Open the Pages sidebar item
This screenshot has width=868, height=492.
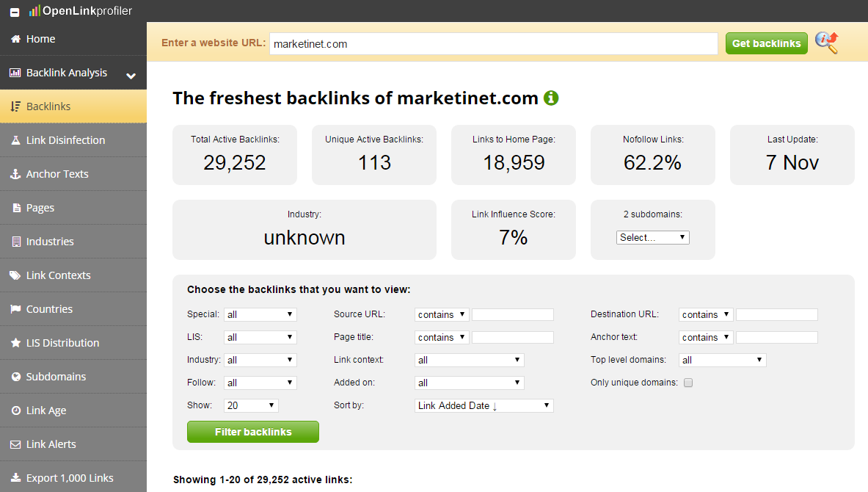[73, 208]
